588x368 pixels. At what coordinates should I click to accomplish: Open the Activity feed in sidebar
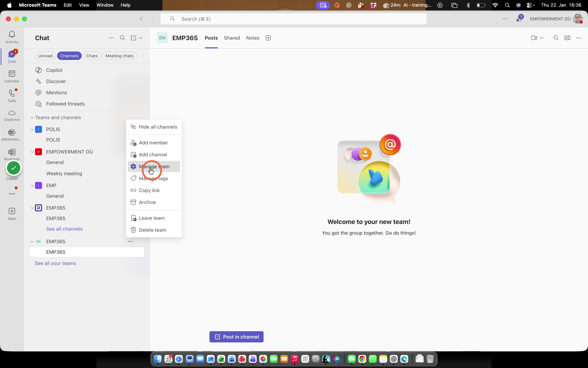point(12,37)
